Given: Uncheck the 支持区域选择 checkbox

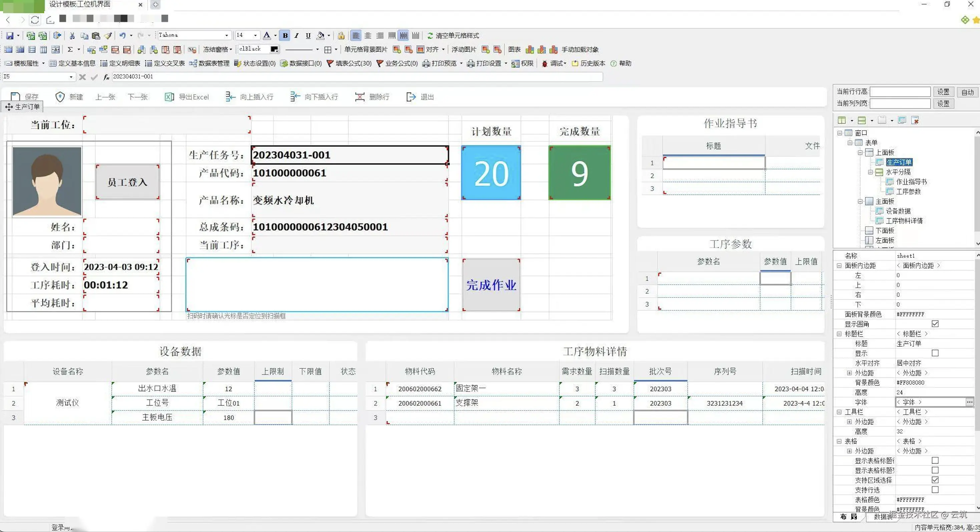Looking at the screenshot, I should [935, 480].
